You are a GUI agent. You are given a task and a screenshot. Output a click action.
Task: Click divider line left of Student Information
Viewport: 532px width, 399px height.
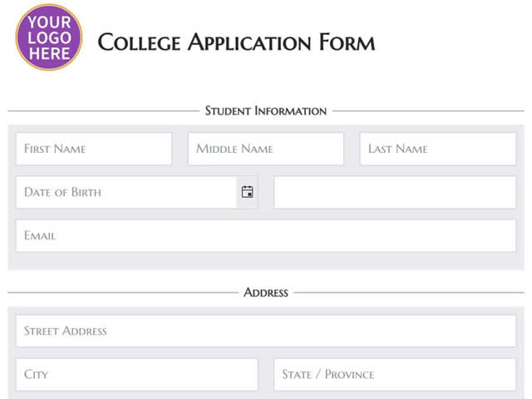point(103,111)
